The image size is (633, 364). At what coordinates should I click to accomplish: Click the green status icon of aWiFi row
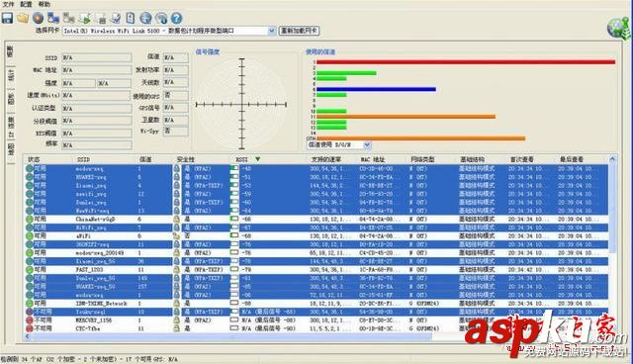tap(30, 235)
